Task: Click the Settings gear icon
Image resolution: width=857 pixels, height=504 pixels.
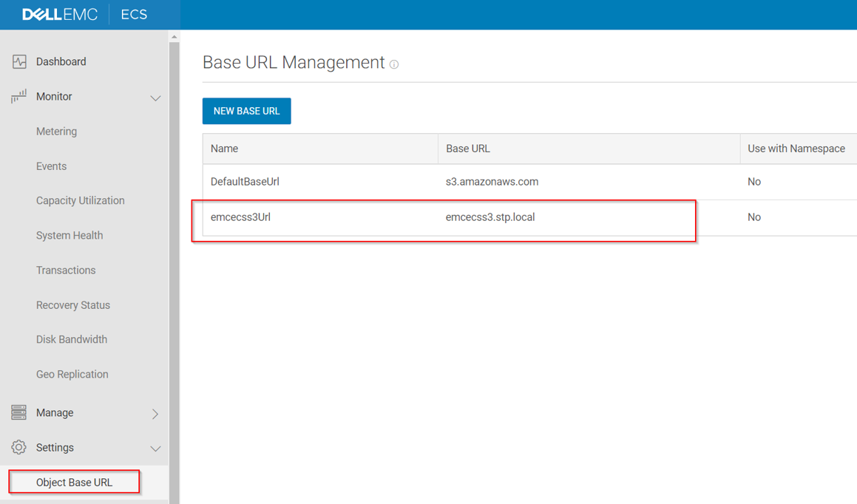Action: coord(19,448)
